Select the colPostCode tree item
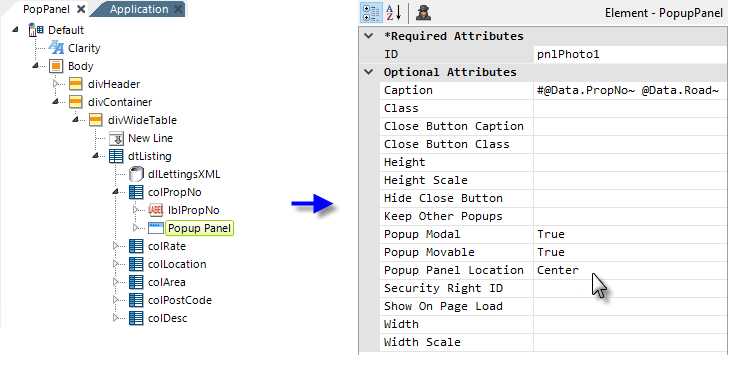730x377 pixels. [180, 300]
